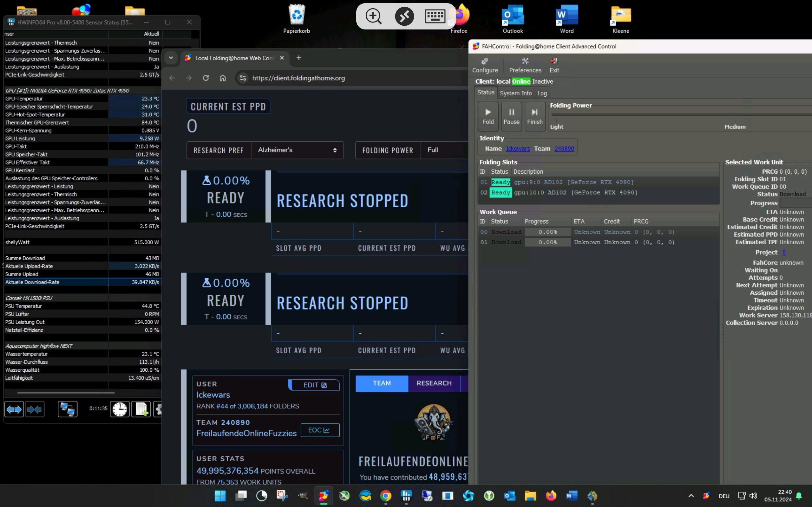Click the HWiNFO collapse columns arrows icon

[x=34, y=409]
